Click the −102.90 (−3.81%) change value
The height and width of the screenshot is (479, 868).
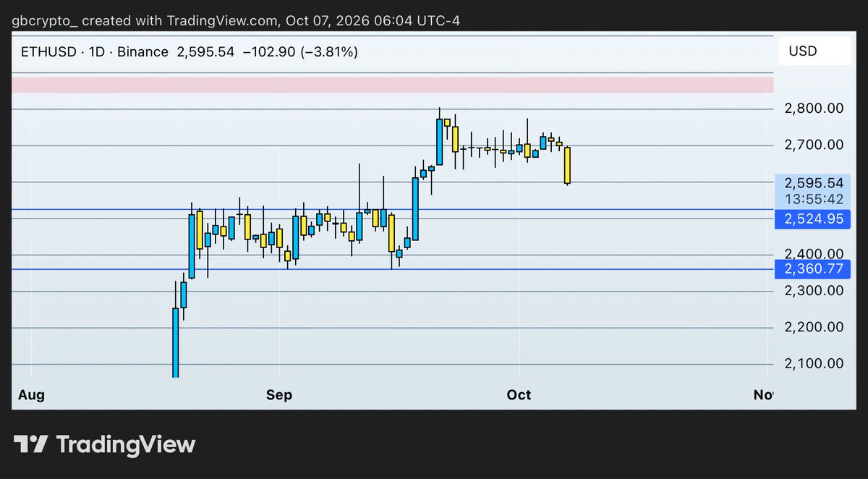pos(299,52)
